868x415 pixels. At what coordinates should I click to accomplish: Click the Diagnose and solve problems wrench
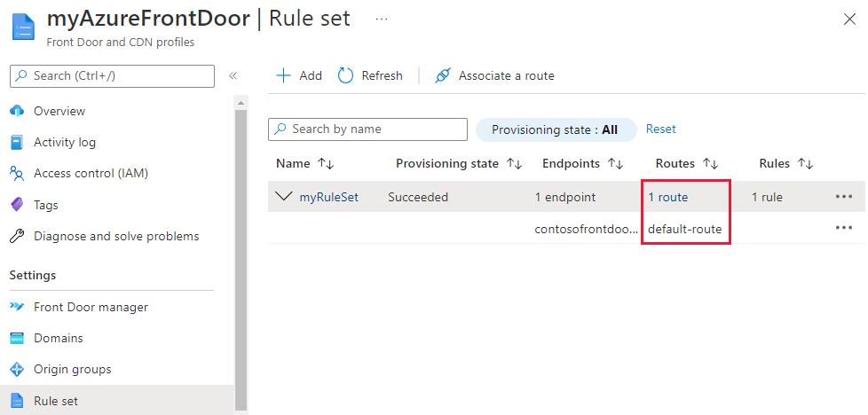[x=16, y=237]
